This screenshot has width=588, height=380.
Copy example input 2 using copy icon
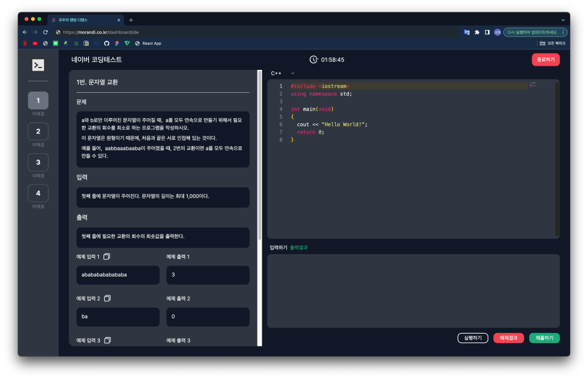107,298
